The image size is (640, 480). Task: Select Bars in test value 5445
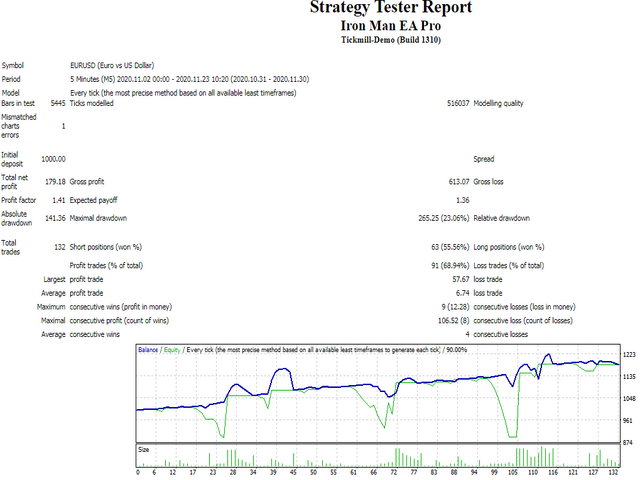(58, 103)
